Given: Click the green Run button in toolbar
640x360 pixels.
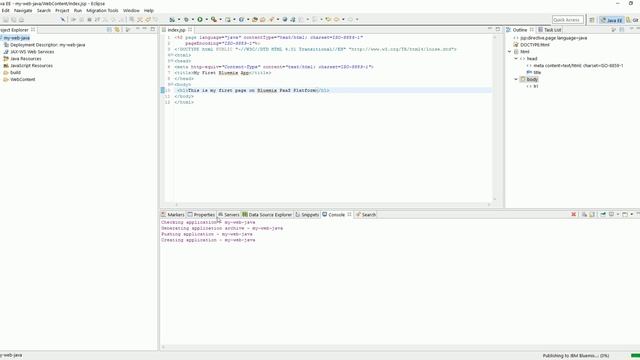Looking at the screenshot, I should coord(200,19).
